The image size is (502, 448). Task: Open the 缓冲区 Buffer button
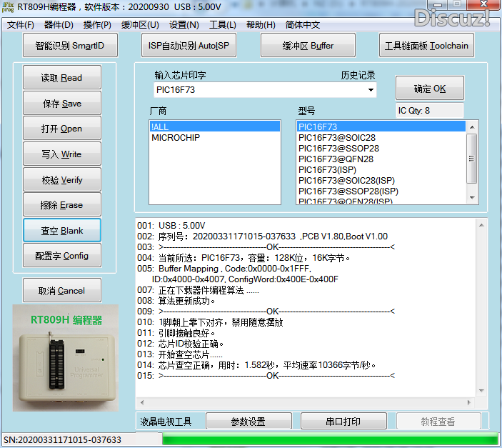(x=307, y=46)
